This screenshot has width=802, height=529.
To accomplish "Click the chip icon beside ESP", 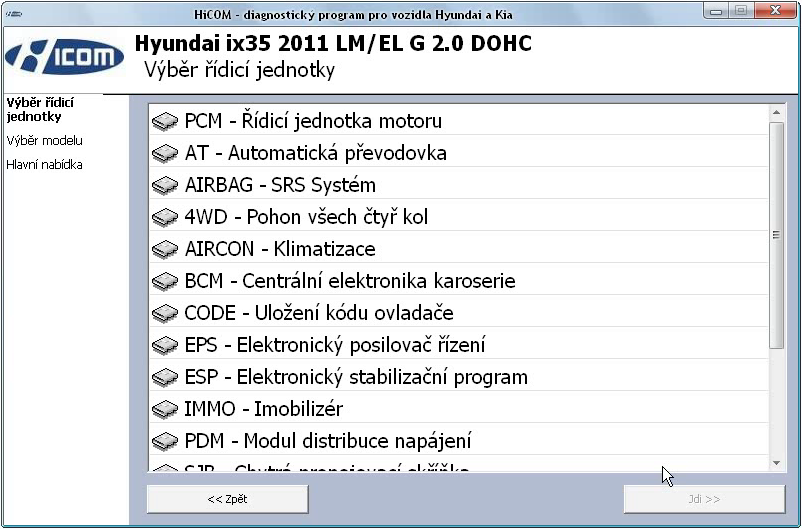I will tap(165, 378).
